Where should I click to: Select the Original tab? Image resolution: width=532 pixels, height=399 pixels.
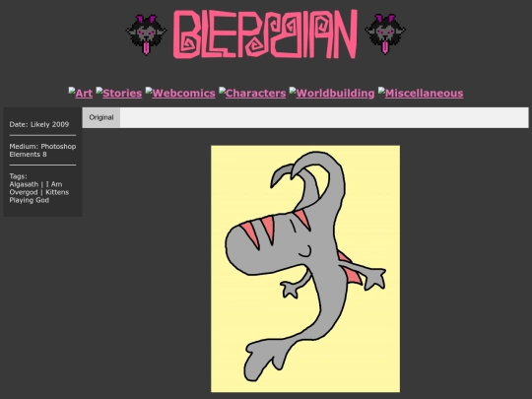tap(101, 117)
